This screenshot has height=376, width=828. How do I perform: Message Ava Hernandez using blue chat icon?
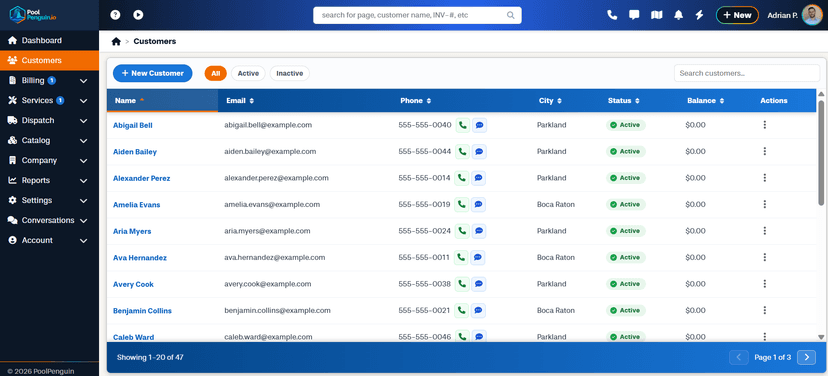click(x=477, y=257)
